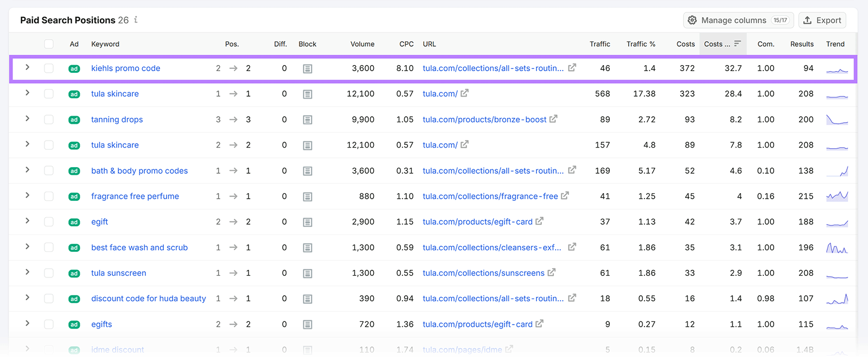Open the tula.com/products/bronze-boost URL link
Screen dimensions: 868x361
coord(484,119)
